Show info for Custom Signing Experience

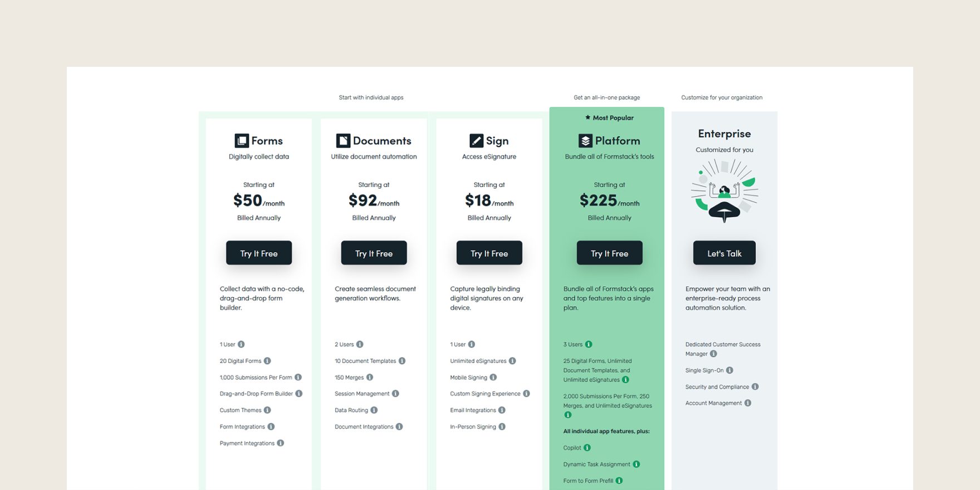(526, 394)
